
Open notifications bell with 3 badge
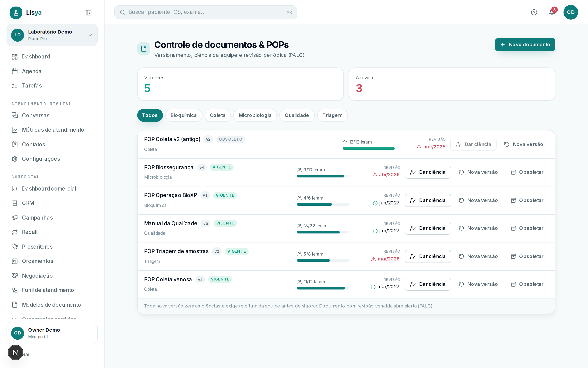[552, 12]
